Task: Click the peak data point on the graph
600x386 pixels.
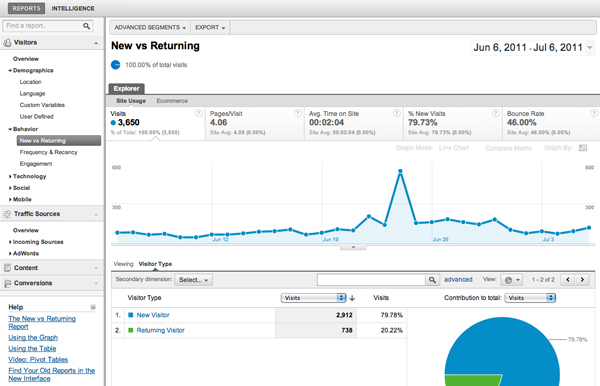Action: click(400, 171)
